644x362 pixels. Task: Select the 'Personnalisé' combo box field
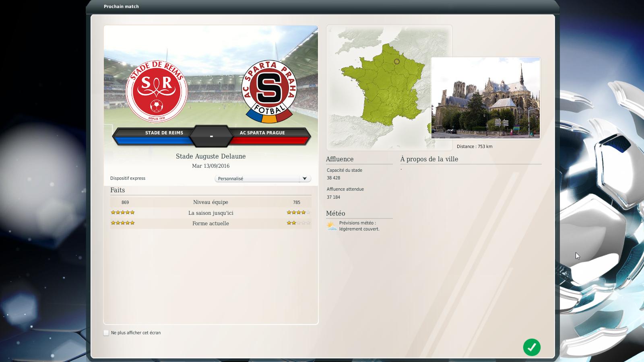coord(263,179)
